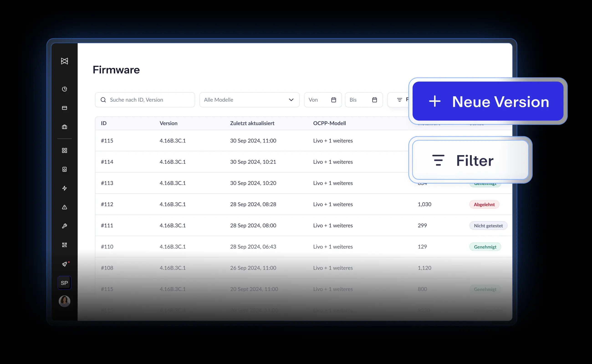Open the SP workspace switcher badge
Viewport: 592px width, 364px height.
[x=64, y=283]
